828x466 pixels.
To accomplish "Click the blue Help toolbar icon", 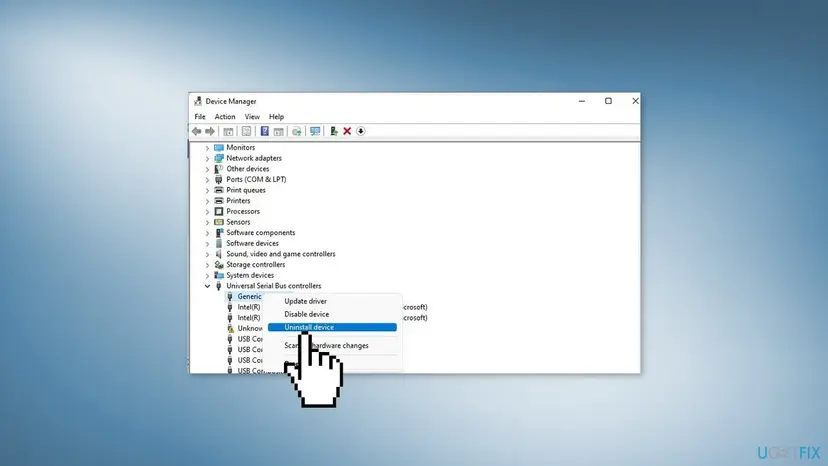I will click(265, 131).
